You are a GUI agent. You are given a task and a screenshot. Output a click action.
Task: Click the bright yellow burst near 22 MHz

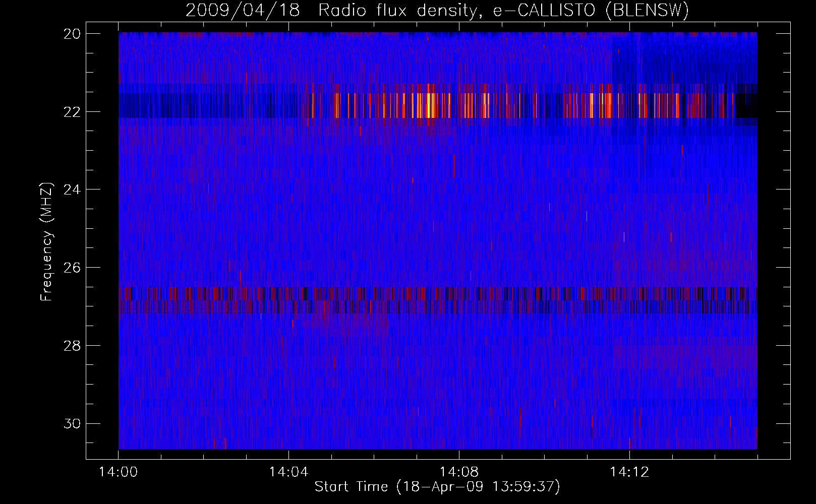coord(429,105)
